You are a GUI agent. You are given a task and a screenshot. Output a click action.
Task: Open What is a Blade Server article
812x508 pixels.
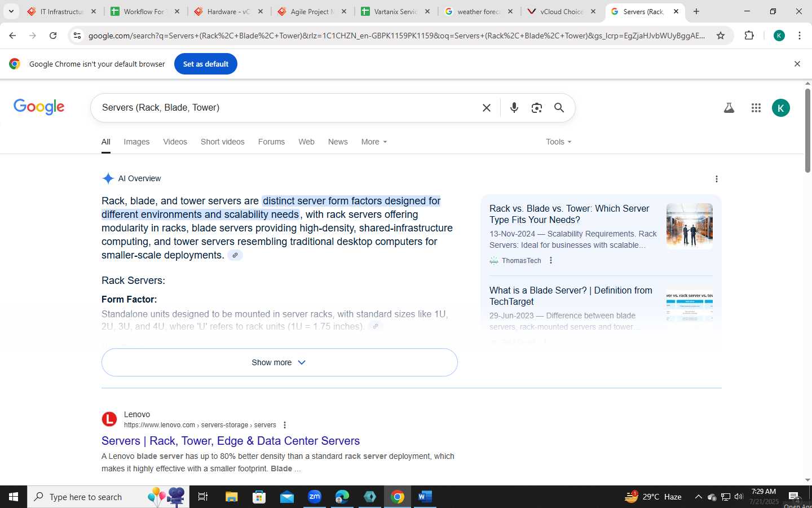pos(571,296)
